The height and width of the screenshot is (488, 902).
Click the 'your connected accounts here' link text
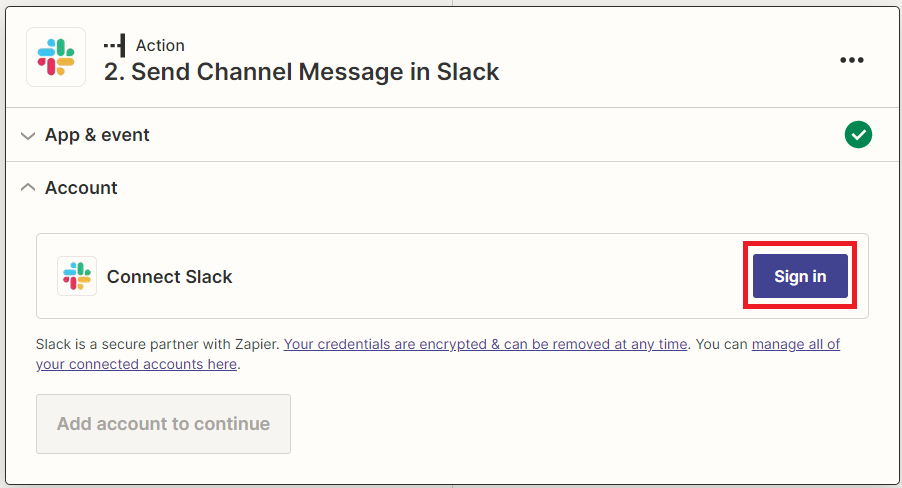click(x=136, y=364)
